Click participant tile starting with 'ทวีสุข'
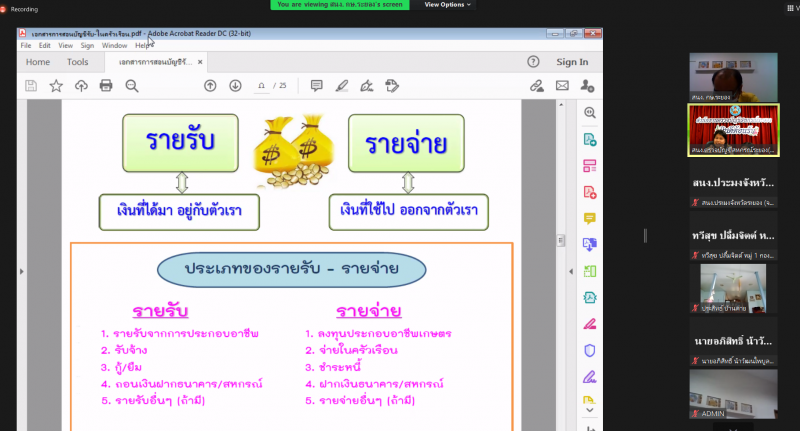The width and height of the screenshot is (800, 431). click(x=734, y=236)
